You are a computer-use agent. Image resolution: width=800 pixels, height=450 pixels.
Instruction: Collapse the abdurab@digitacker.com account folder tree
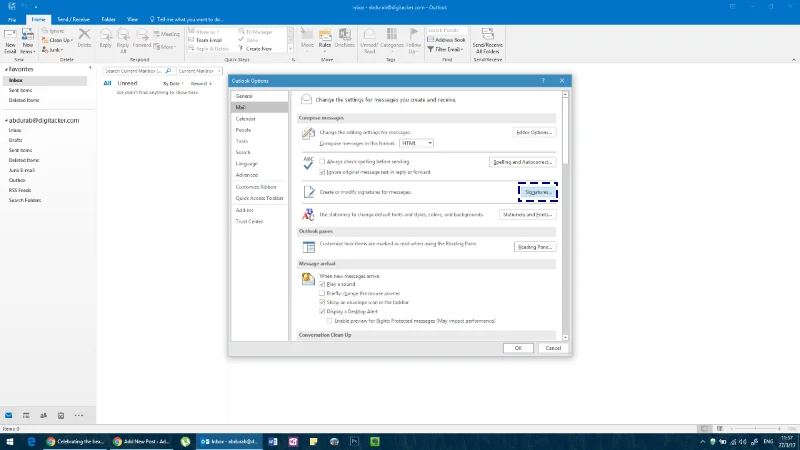pyautogui.click(x=6, y=121)
